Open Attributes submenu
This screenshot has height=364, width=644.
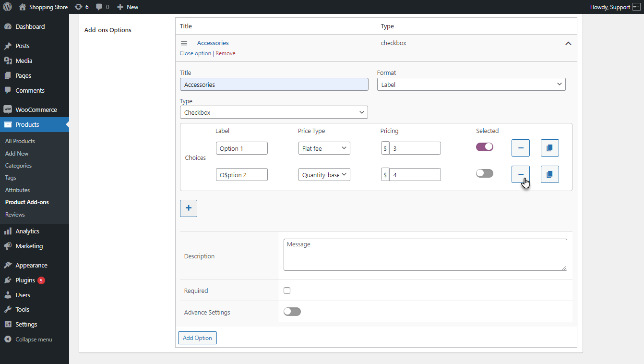17,190
